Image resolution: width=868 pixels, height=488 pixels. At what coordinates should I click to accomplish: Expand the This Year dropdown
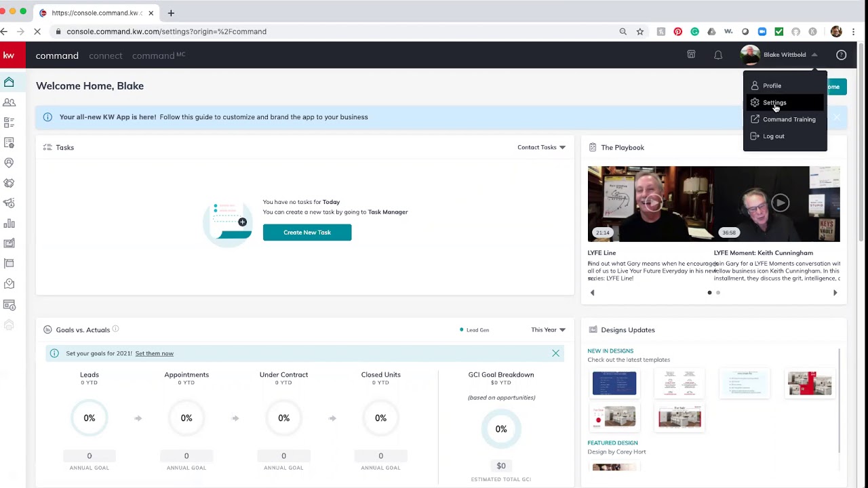pyautogui.click(x=548, y=330)
